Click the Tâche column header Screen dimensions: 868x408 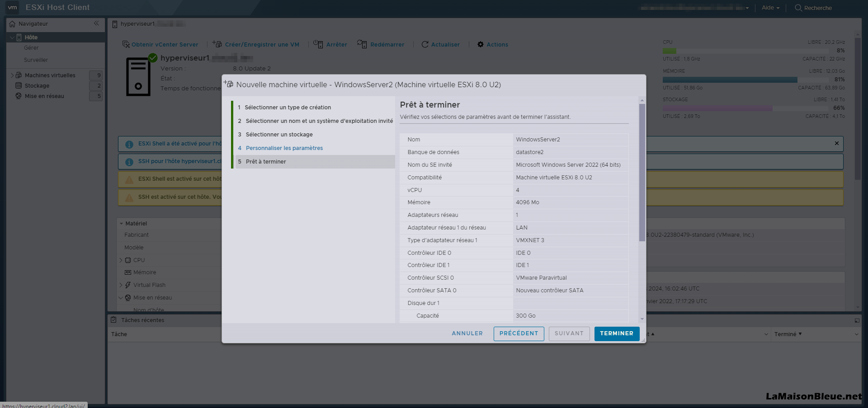click(119, 334)
